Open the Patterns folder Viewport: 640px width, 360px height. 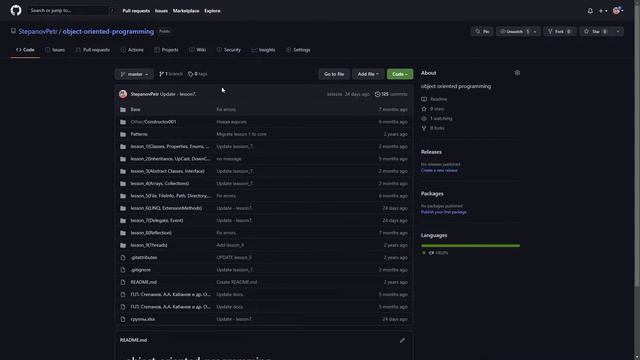(x=139, y=134)
